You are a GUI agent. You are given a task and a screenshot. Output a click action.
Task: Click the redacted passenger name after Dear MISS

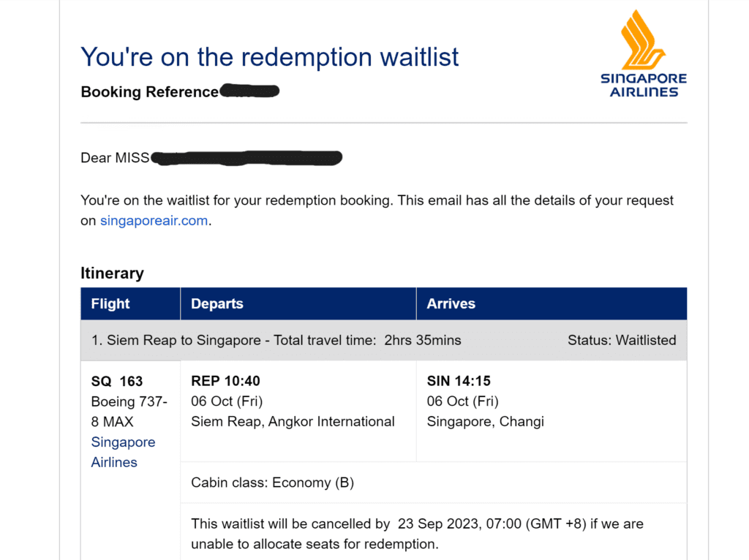(x=246, y=157)
